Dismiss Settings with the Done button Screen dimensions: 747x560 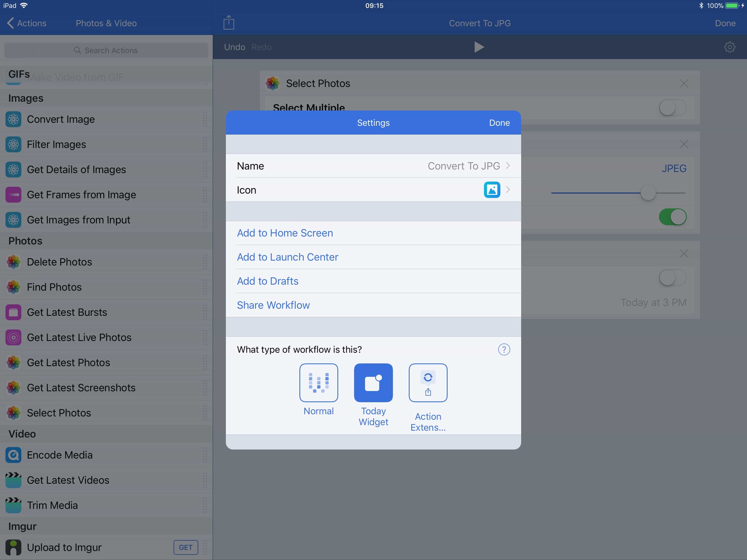(499, 122)
